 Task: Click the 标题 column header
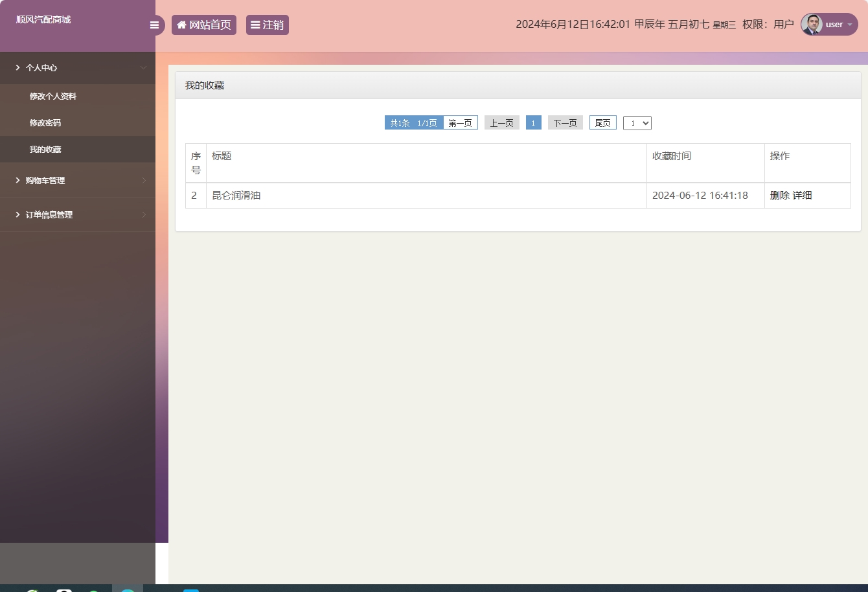pyautogui.click(x=426, y=163)
